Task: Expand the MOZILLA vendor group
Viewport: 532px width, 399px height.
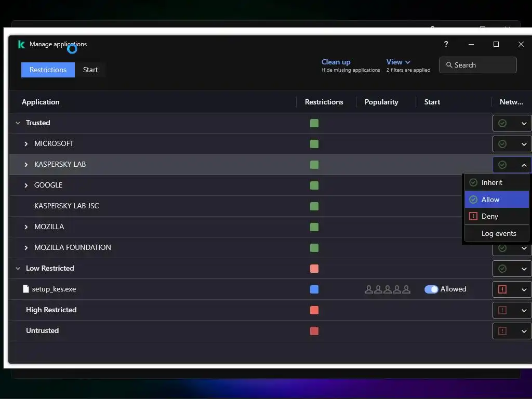Action: (x=26, y=227)
